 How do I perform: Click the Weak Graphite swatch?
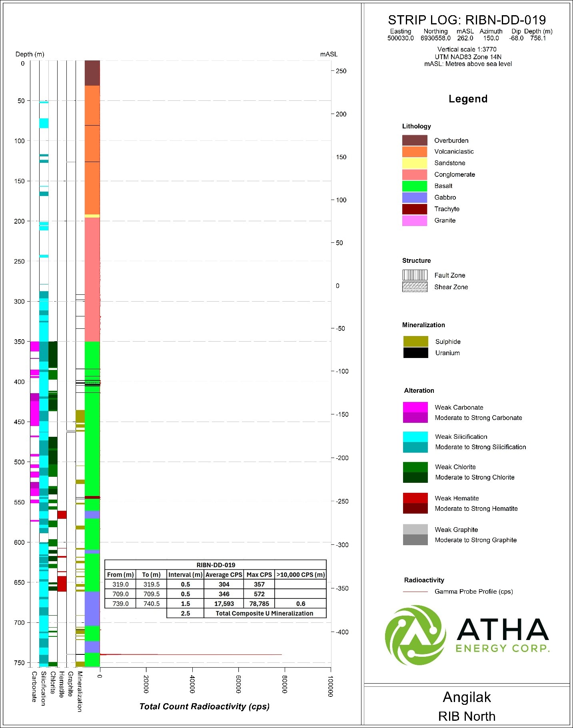pyautogui.click(x=415, y=530)
